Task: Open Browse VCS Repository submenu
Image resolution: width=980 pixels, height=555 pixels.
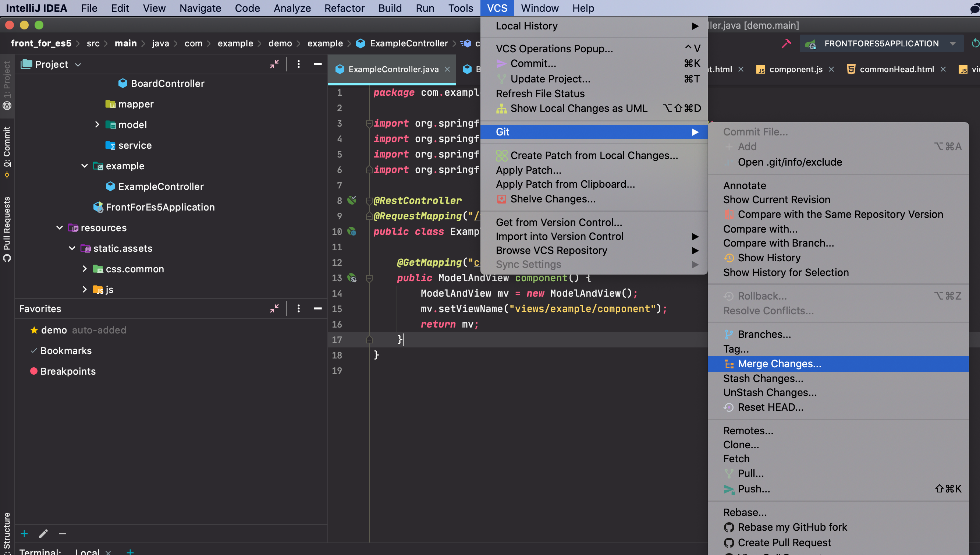Action: click(x=594, y=250)
